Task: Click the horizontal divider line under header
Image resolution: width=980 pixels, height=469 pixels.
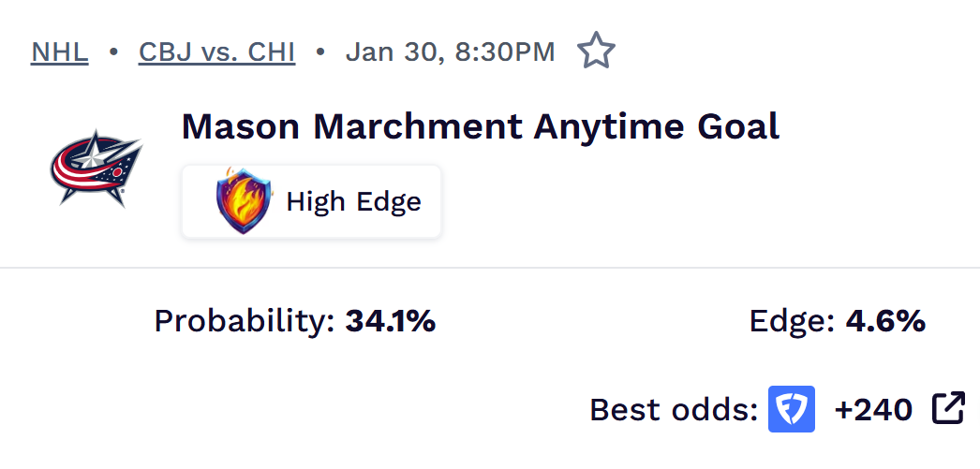Action: (x=490, y=268)
